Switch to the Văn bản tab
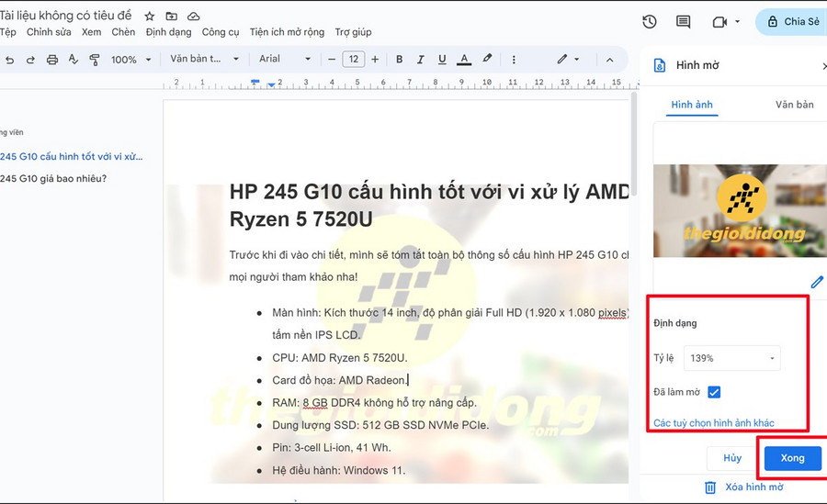827x504 pixels. (x=794, y=105)
